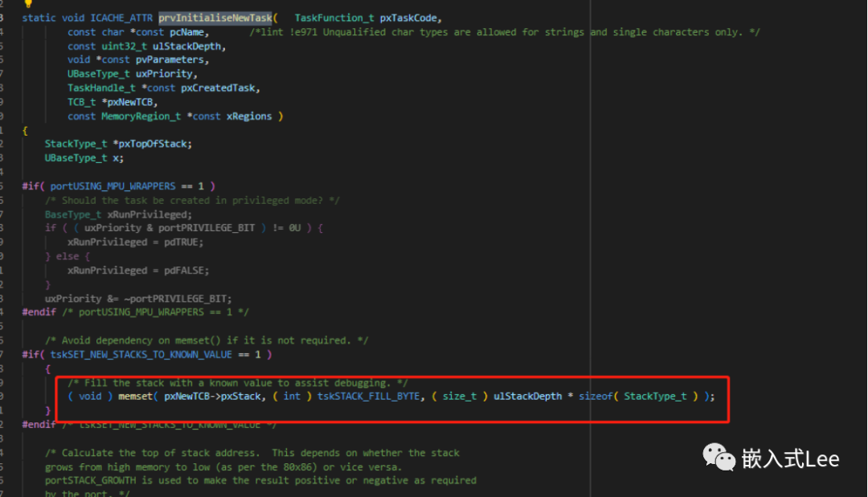Click the #endif portUSING_MPU_WRAPPERS line
868x497 pixels.
136,312
